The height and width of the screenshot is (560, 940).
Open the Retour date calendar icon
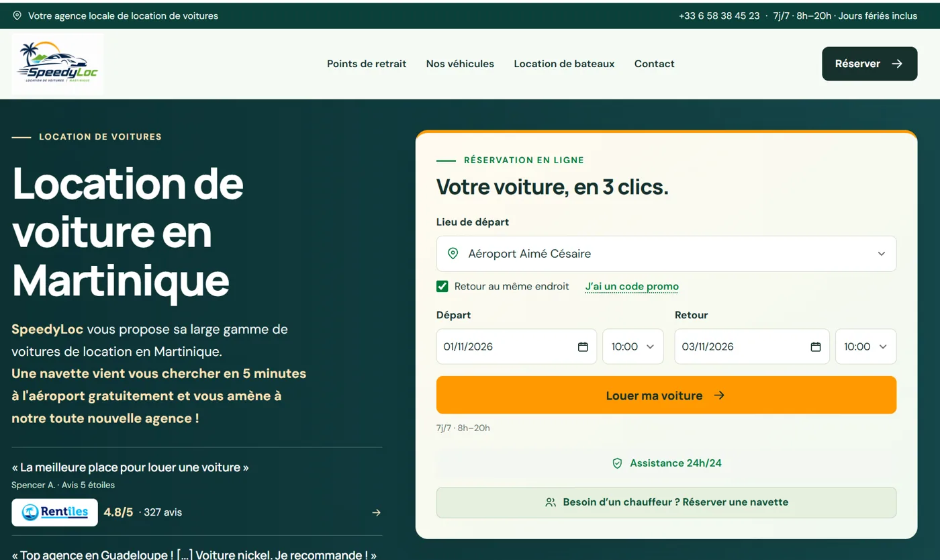816,346
